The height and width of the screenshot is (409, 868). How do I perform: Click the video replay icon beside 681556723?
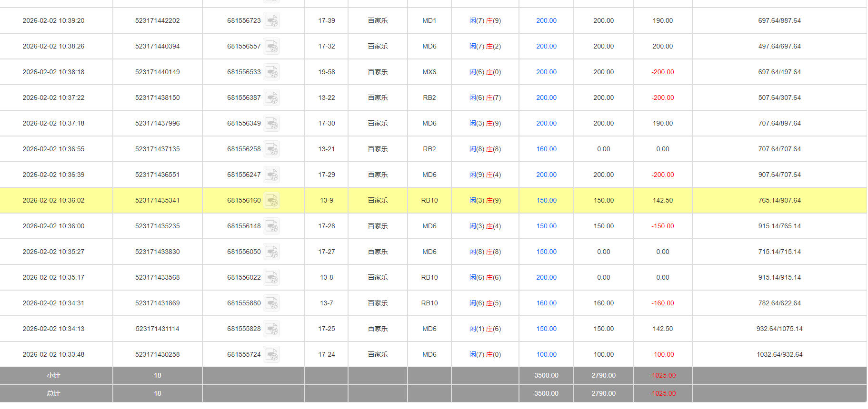271,21
